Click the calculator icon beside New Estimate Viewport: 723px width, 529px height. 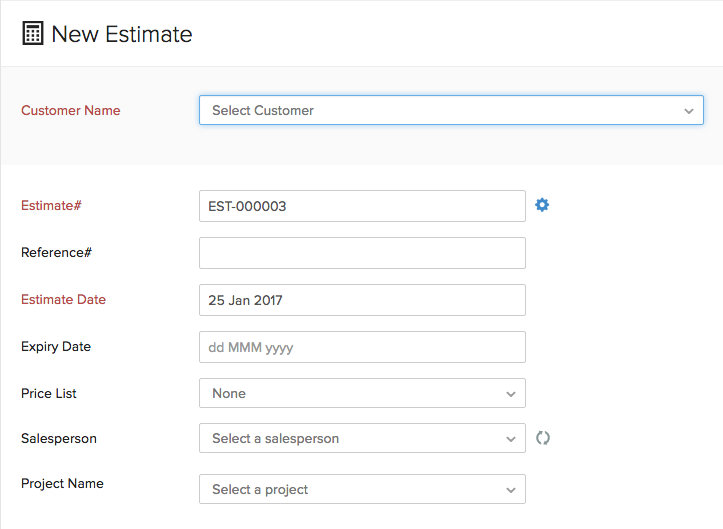click(33, 34)
